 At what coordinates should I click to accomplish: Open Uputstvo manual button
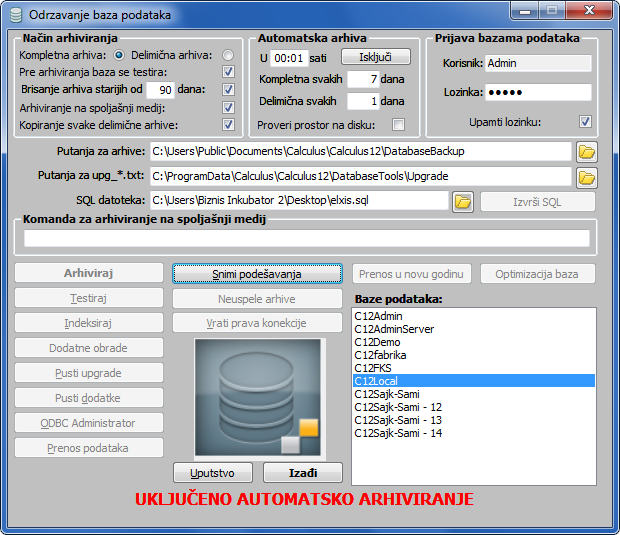tap(213, 473)
